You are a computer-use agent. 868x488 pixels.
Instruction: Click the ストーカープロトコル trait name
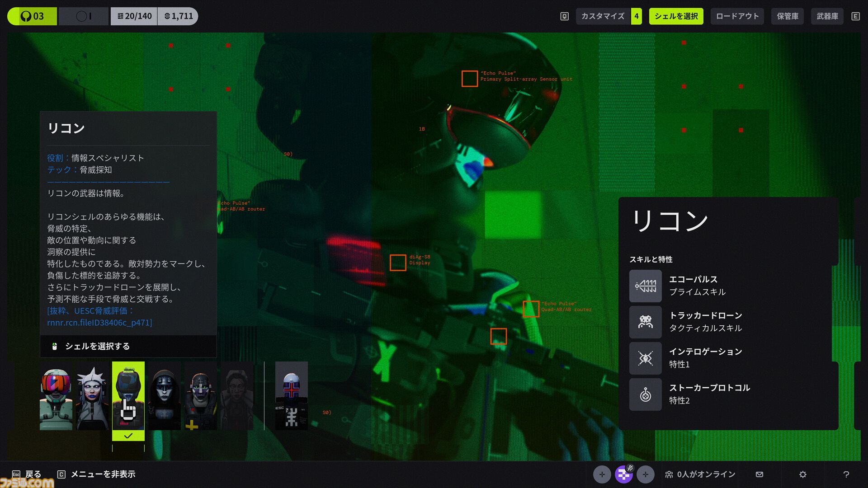(710, 388)
